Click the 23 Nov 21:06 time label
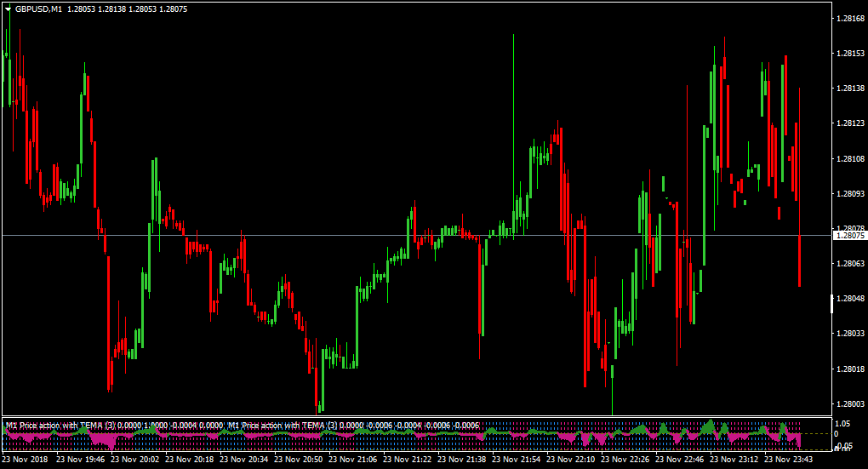This screenshot has width=868, height=469. coord(352,459)
